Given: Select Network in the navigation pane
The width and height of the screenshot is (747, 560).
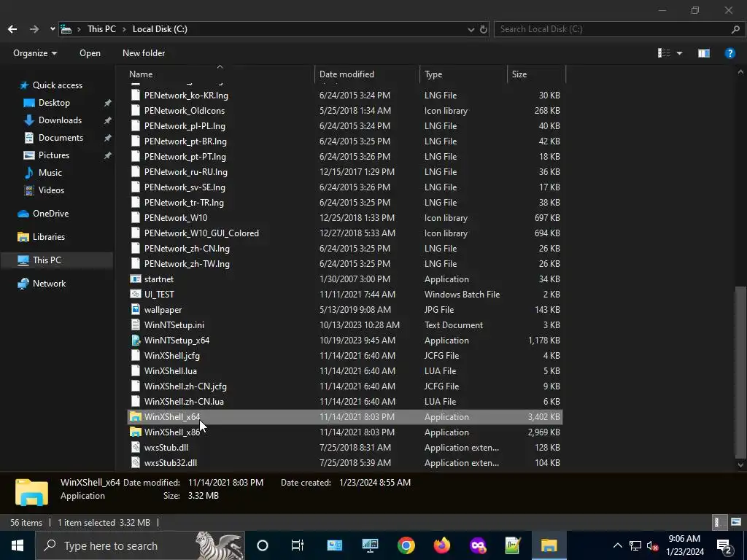Looking at the screenshot, I should 49,284.
